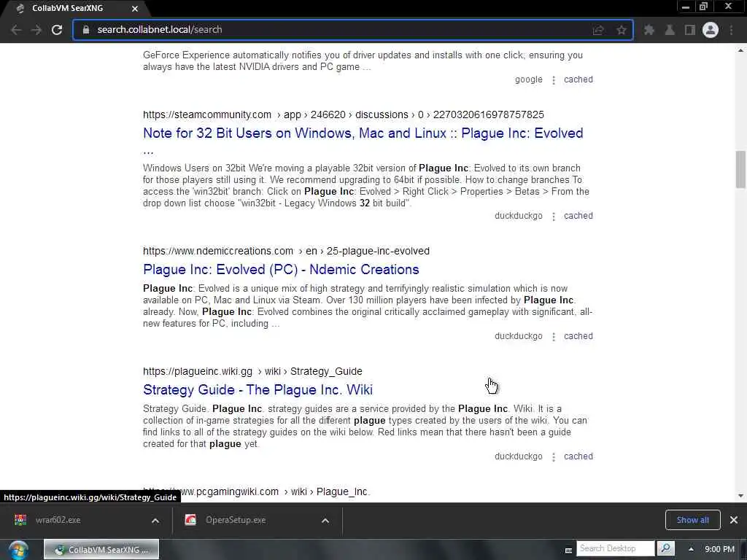747x560 pixels.
Task: Open the Steam note for 32 Bit Users result
Action: [363, 133]
